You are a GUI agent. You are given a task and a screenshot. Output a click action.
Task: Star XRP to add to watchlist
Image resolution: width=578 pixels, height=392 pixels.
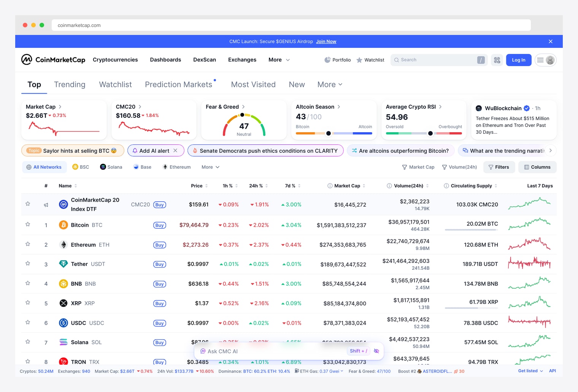click(28, 303)
